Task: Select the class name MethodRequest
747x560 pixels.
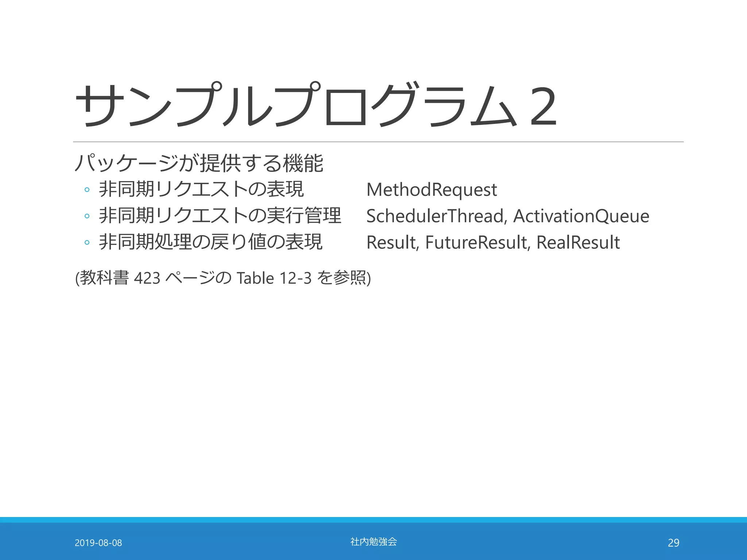Action: (431, 190)
